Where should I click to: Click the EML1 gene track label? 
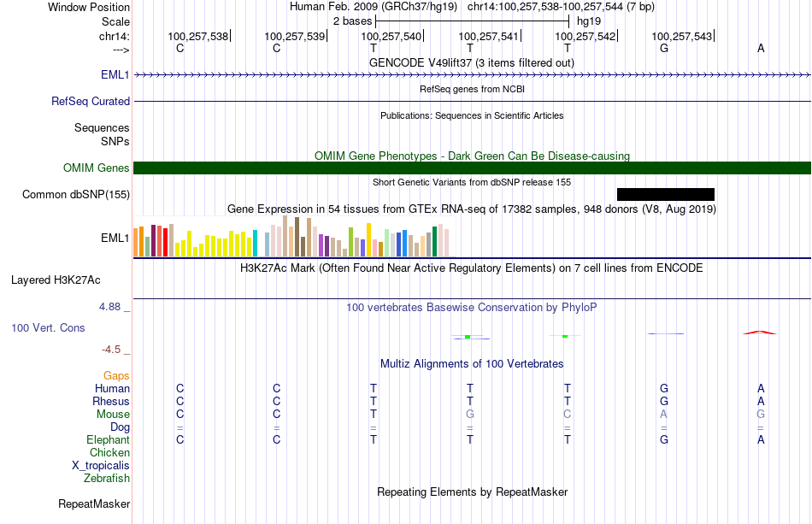click(x=115, y=74)
